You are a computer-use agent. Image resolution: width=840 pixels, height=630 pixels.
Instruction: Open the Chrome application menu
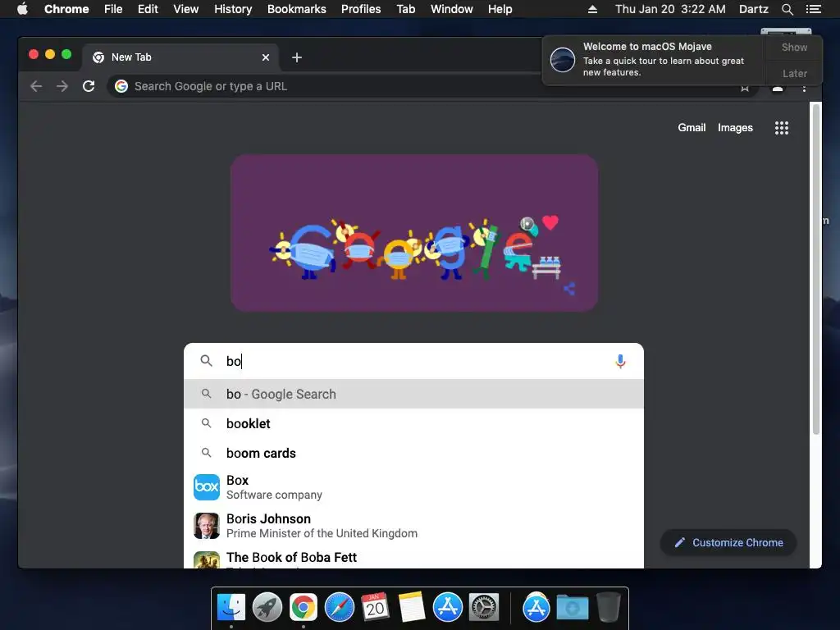66,9
